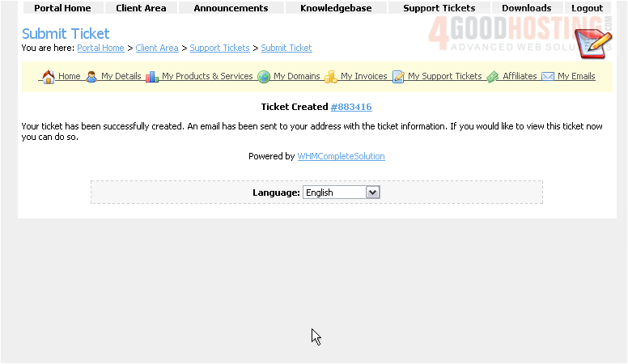The width and height of the screenshot is (628, 364).
Task: Click the My Support Tickets notepad icon
Action: pyautogui.click(x=398, y=77)
